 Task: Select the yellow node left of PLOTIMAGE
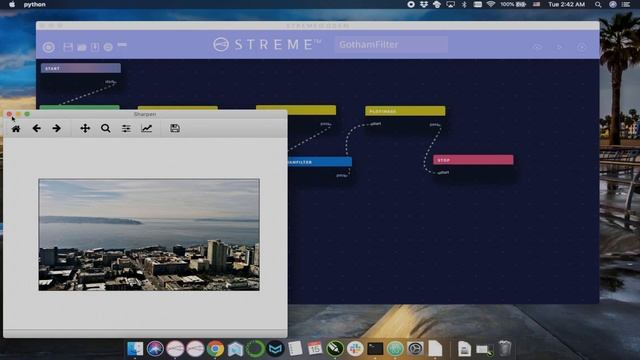[x=296, y=110]
